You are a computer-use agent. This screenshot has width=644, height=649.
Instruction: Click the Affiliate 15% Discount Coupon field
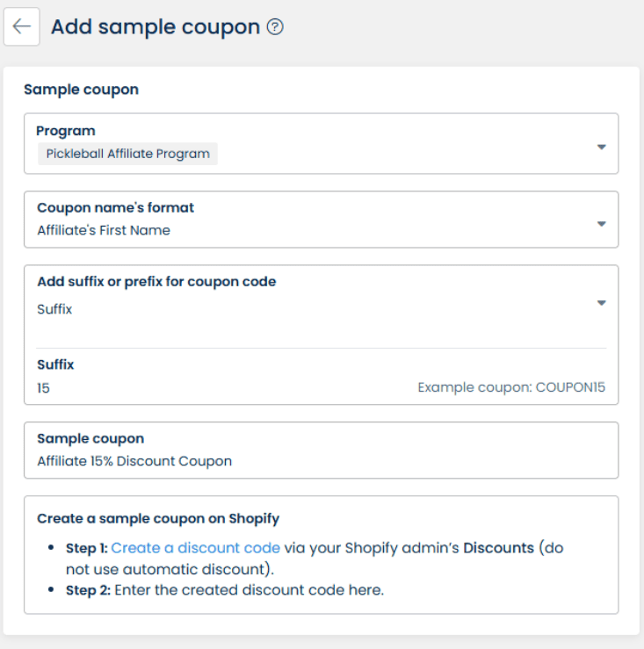pyautogui.click(x=134, y=461)
